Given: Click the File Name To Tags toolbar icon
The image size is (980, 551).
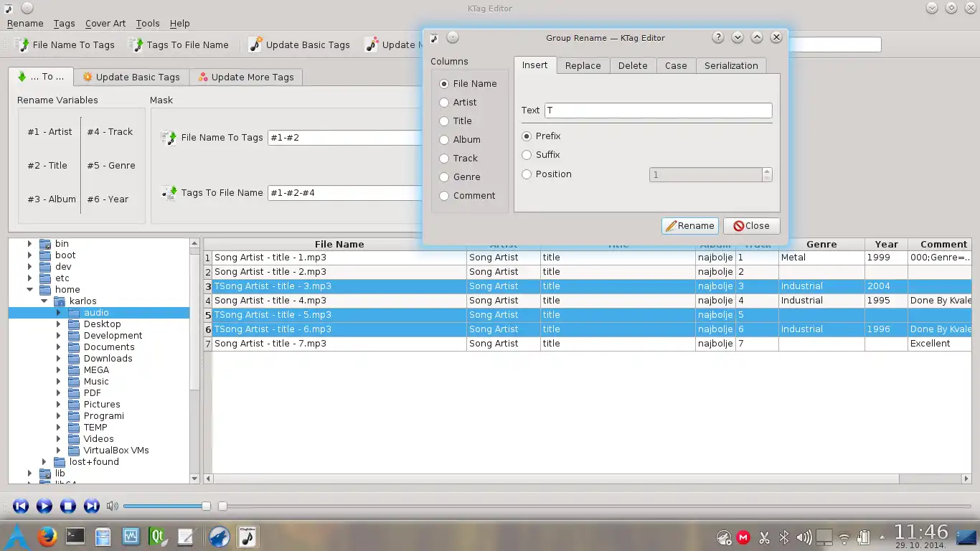Looking at the screenshot, I should pos(22,44).
